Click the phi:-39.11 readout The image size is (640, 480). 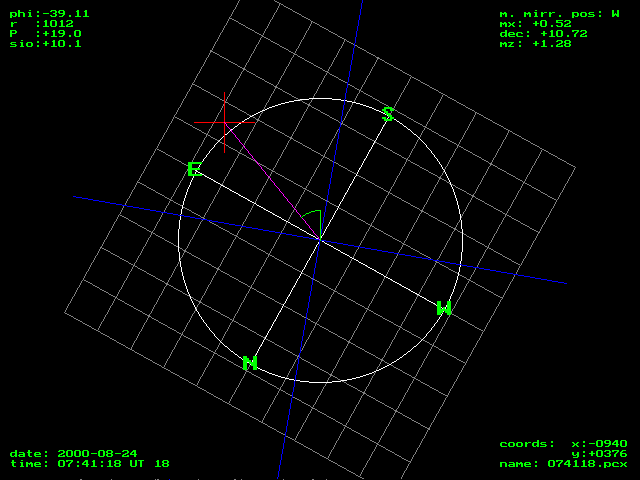49,14
